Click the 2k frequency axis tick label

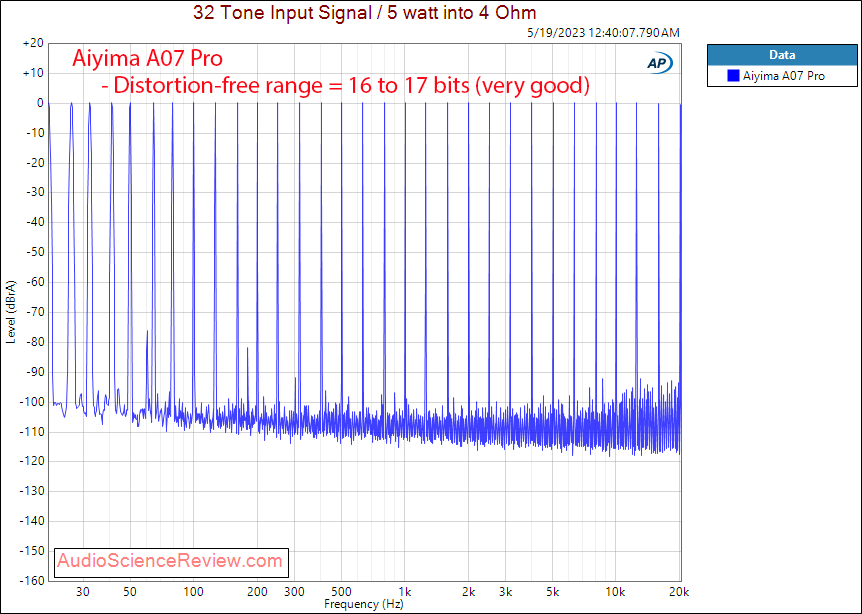(x=469, y=592)
